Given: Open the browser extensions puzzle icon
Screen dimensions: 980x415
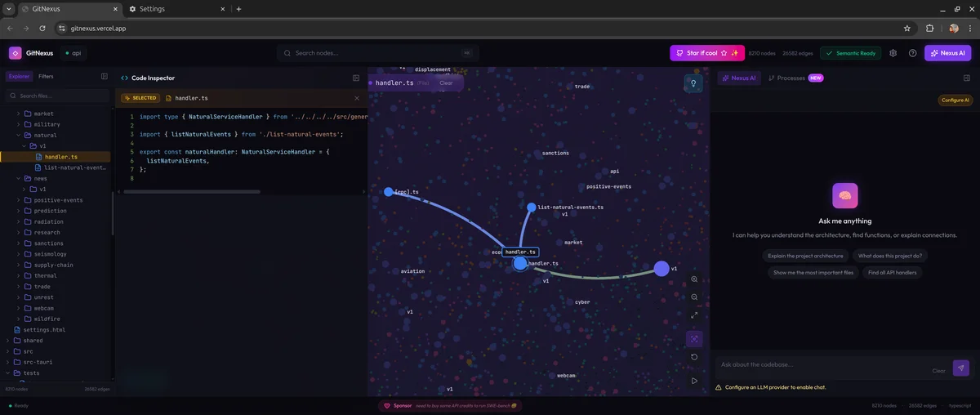Looking at the screenshot, I should [930, 28].
